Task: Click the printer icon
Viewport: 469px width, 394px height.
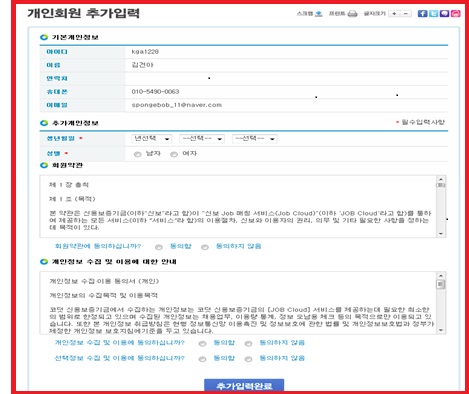Action: coord(352,14)
